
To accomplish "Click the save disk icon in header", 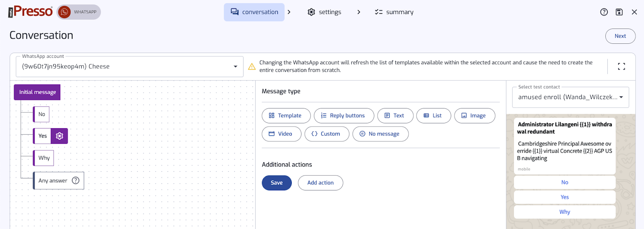I will [x=619, y=12].
